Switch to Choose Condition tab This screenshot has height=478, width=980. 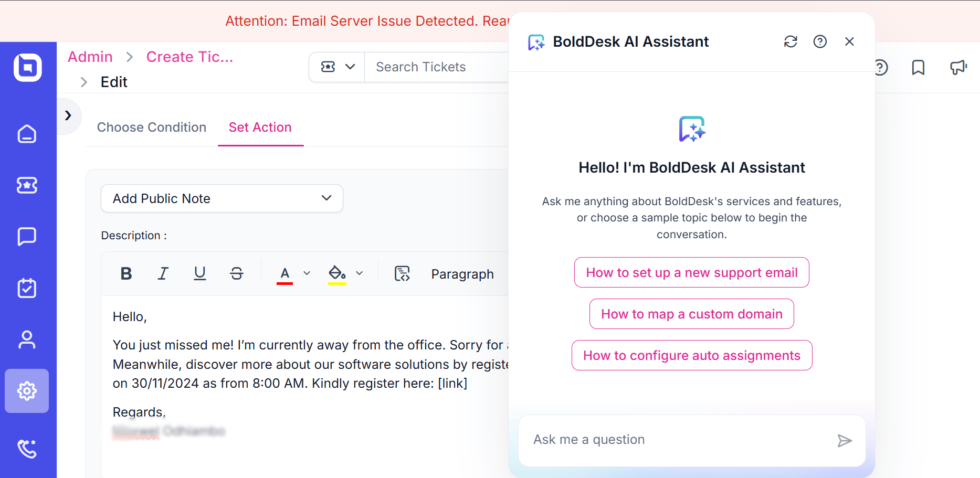[152, 128]
